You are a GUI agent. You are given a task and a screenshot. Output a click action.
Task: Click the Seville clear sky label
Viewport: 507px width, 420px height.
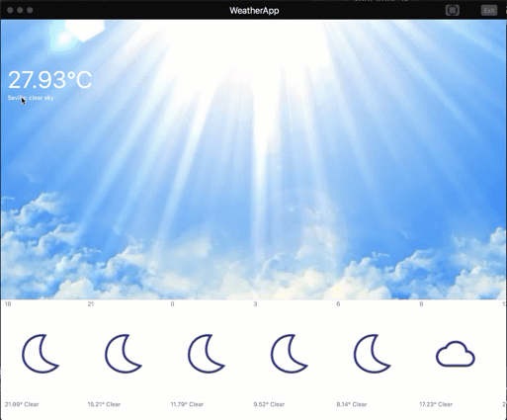[x=31, y=98]
